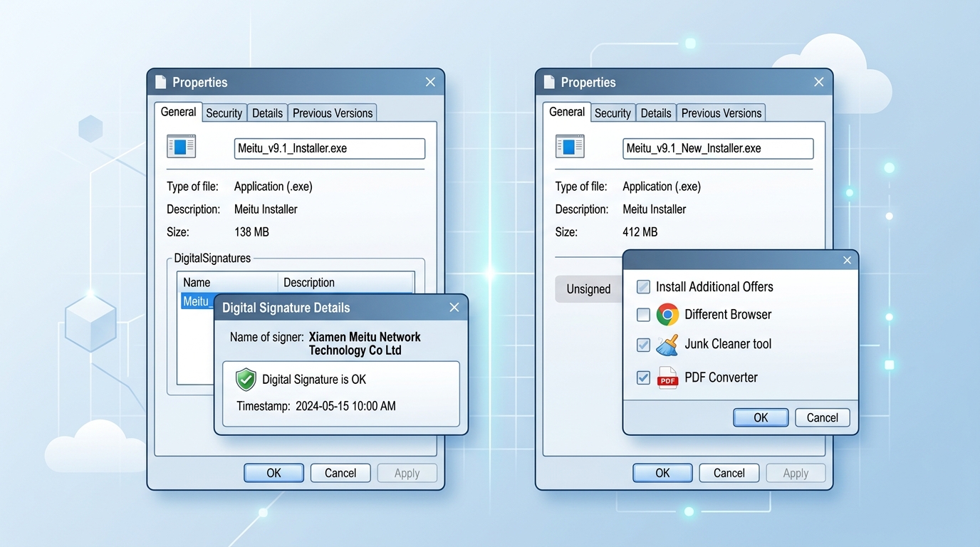980x547 pixels.
Task: Open General tab in Meitu_v9.1_Installer.exe Properties
Action: 178,112
